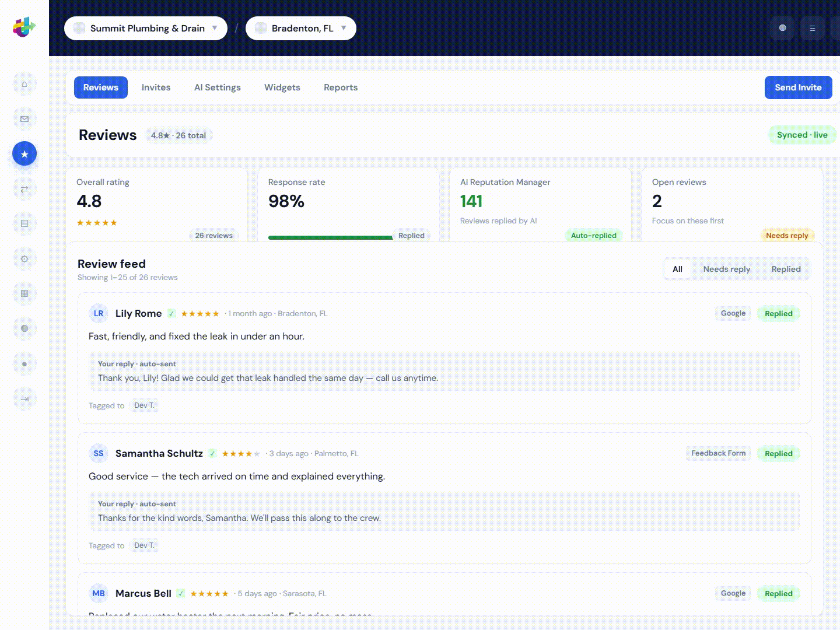Filter review feed by Replied
This screenshot has width=840, height=630.
pyautogui.click(x=786, y=269)
